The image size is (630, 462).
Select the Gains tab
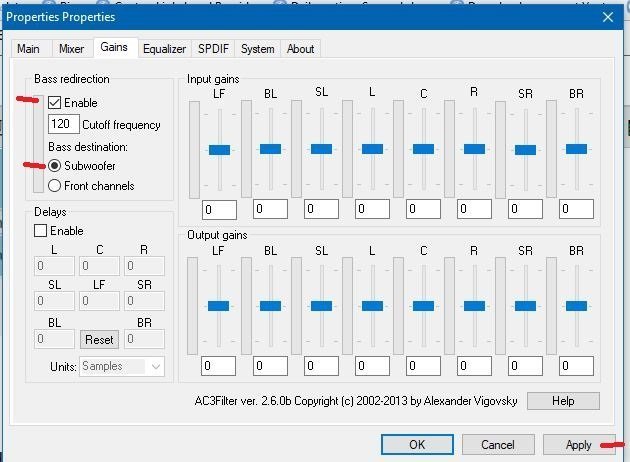pos(114,47)
